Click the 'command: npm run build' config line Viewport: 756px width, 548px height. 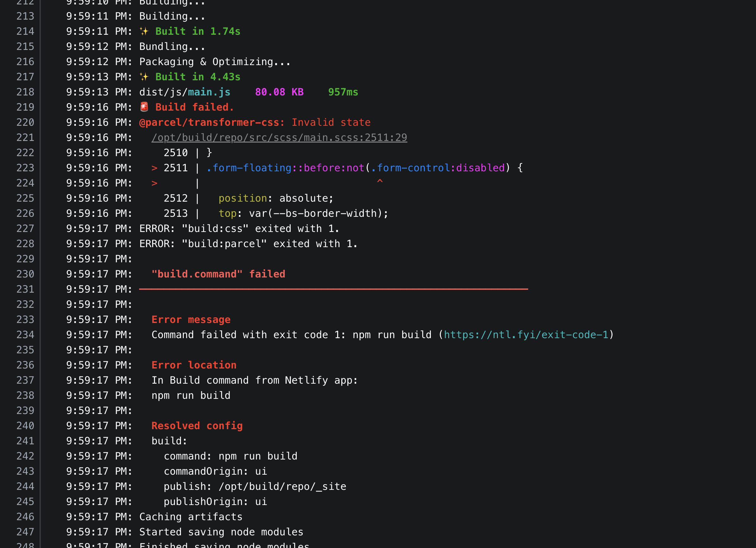coord(231,456)
